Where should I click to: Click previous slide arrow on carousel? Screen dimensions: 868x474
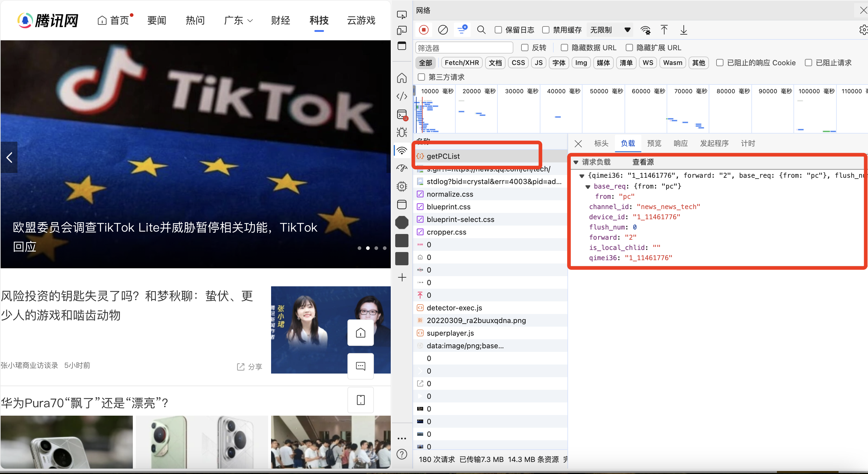[9, 157]
